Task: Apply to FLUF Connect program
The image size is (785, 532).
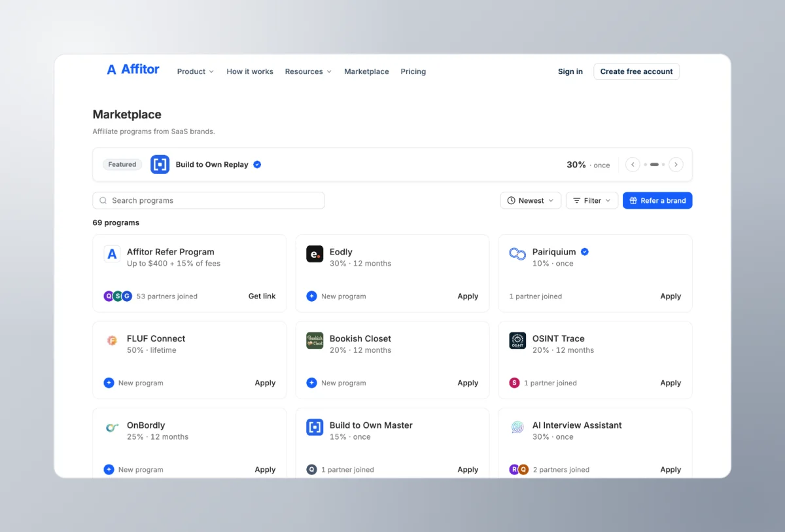Action: (265, 383)
